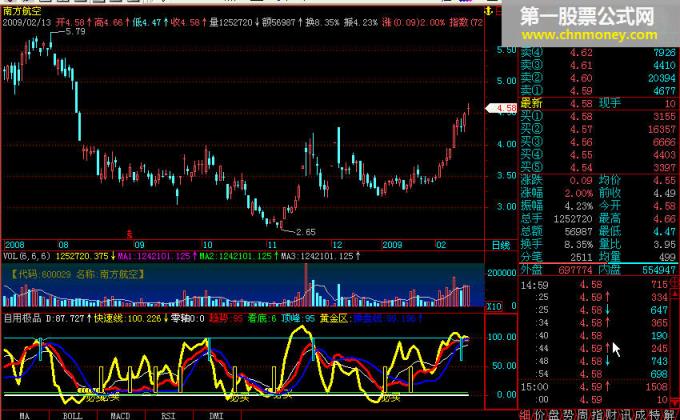Click the 快速线 value 100.226
This screenshot has height=420, width=680.
tap(143, 318)
